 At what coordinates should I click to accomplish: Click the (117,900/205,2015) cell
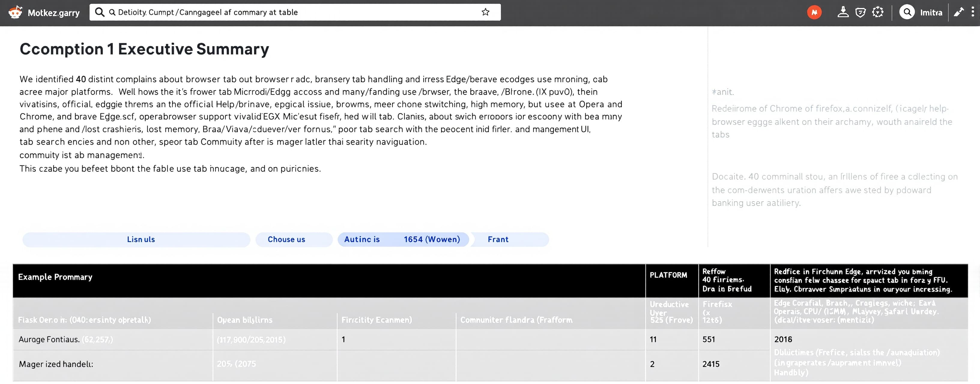click(251, 340)
